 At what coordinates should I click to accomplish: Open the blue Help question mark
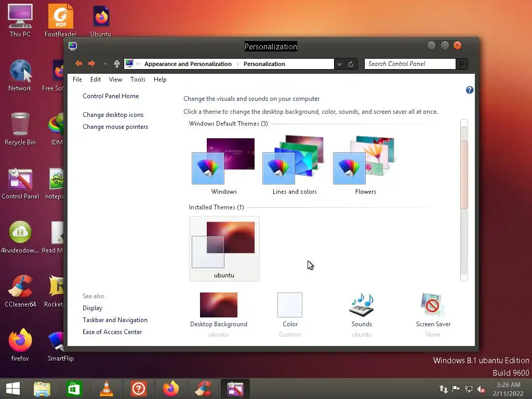pyautogui.click(x=470, y=90)
